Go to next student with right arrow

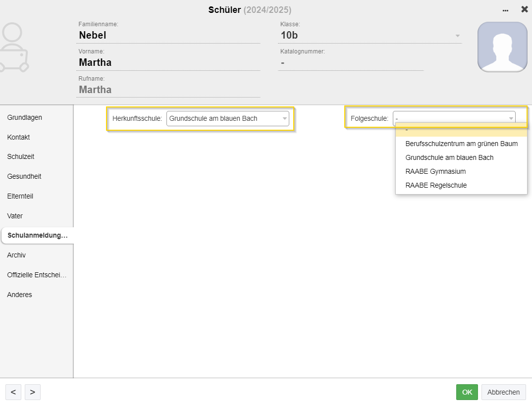coord(32,392)
